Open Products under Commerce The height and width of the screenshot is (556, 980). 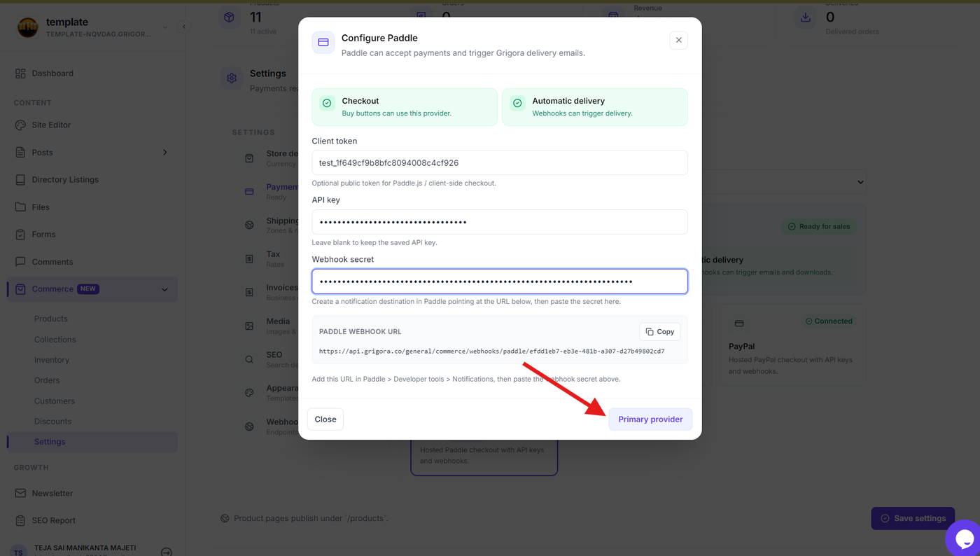(x=51, y=319)
